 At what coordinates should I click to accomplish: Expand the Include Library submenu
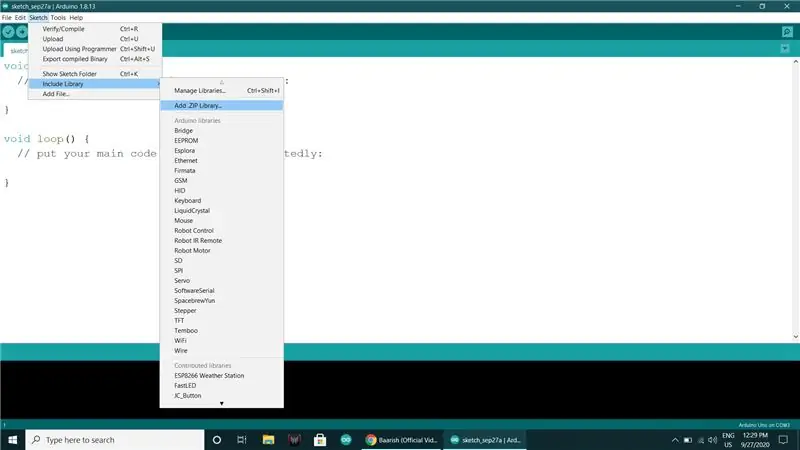(95, 84)
